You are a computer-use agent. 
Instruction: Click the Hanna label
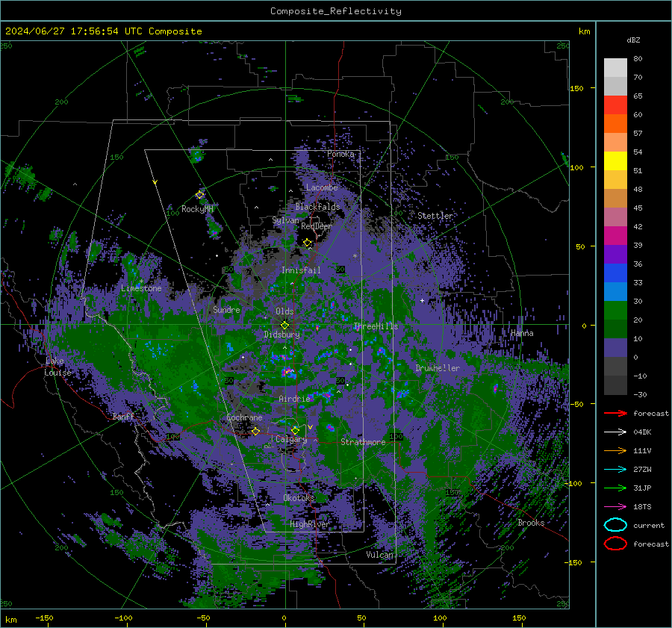(x=522, y=332)
